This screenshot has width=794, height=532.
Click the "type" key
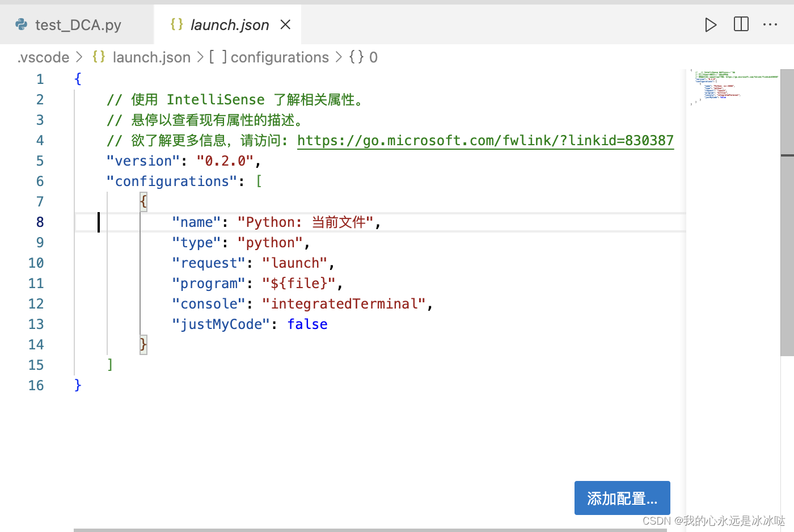click(196, 243)
